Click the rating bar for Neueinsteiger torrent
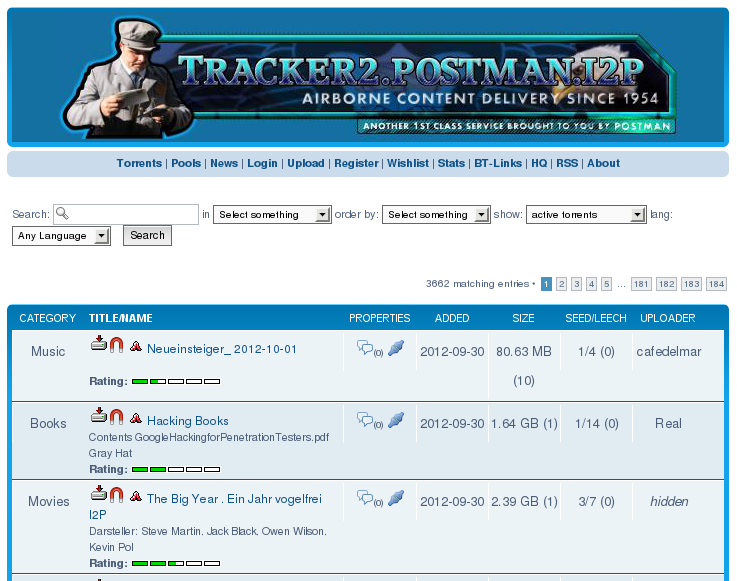 175,381
